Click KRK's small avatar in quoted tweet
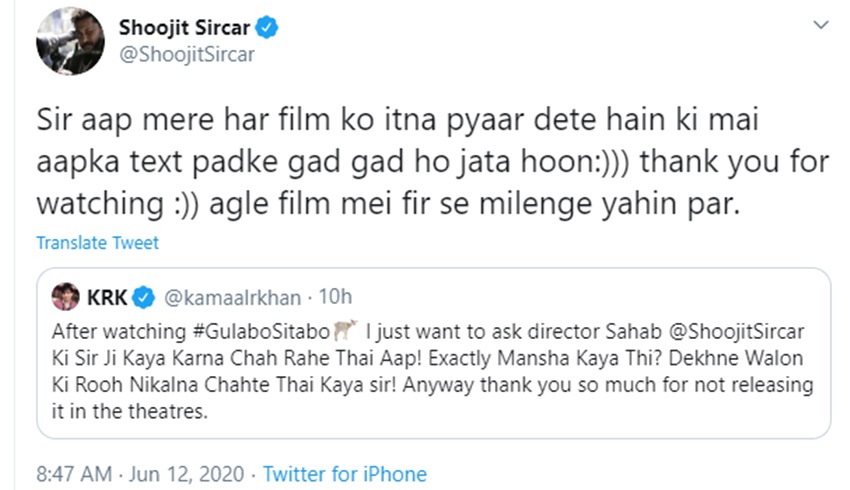This screenshot has height=490, width=850. coord(65,297)
